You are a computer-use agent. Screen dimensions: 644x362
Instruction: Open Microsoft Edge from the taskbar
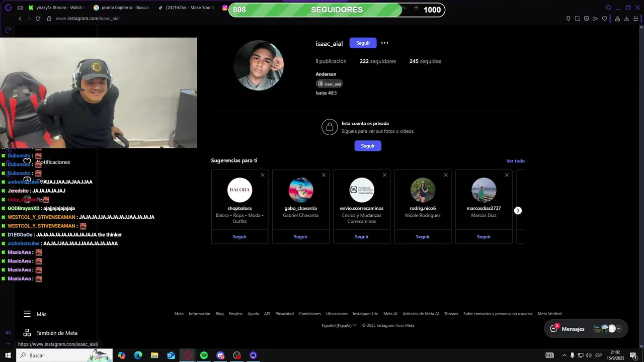(x=138, y=355)
